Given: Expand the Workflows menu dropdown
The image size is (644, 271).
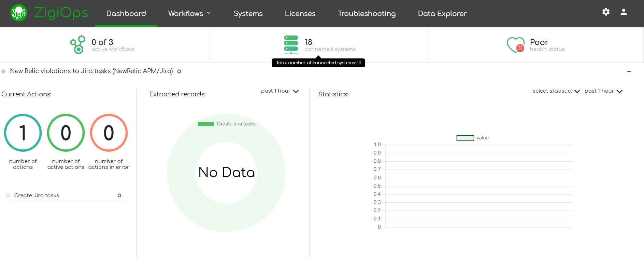Looking at the screenshot, I should (189, 13).
